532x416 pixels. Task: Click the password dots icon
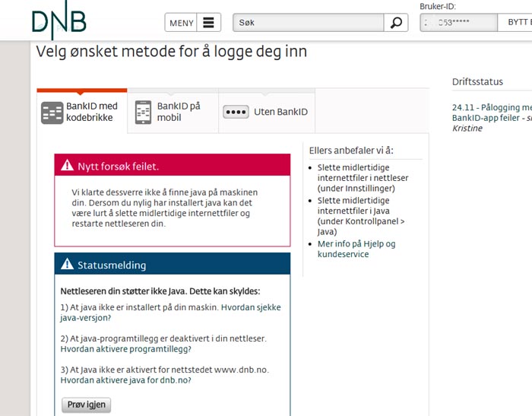236,112
